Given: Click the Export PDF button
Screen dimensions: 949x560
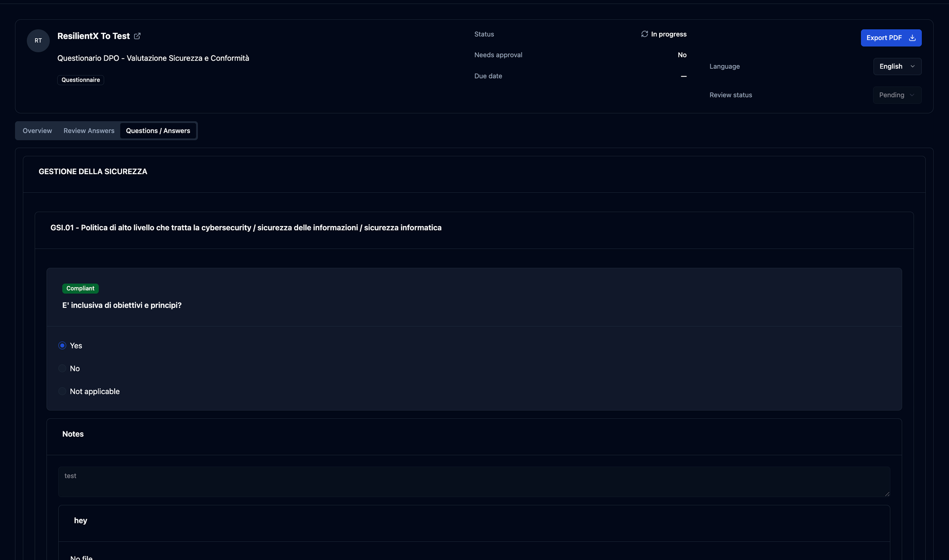Looking at the screenshot, I should tap(891, 38).
